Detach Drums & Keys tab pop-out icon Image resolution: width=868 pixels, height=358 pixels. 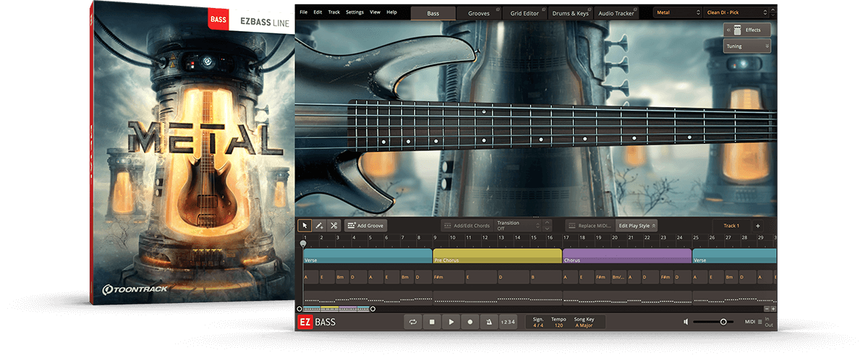(588, 9)
